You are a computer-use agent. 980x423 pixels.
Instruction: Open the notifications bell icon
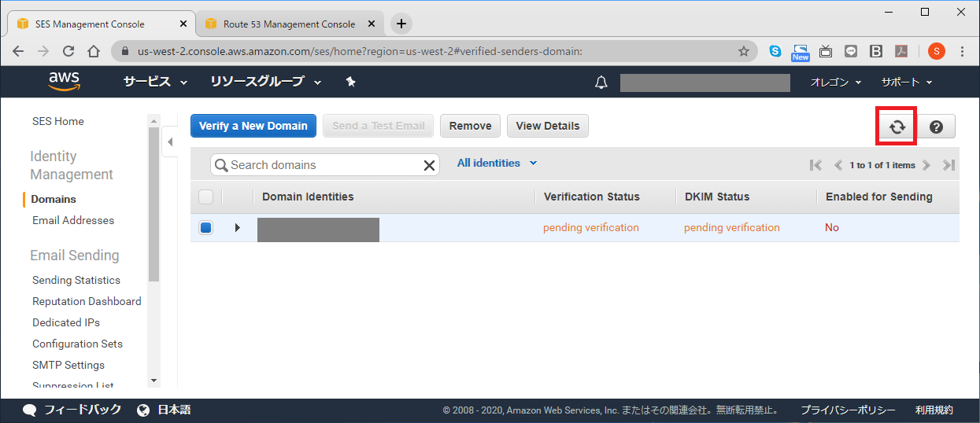(601, 83)
